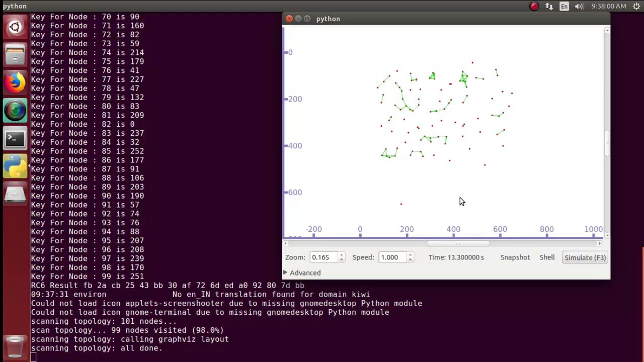The height and width of the screenshot is (362, 644).
Task: Click 'scanning topology: all done.' terminal line
Action: pyautogui.click(x=97, y=348)
